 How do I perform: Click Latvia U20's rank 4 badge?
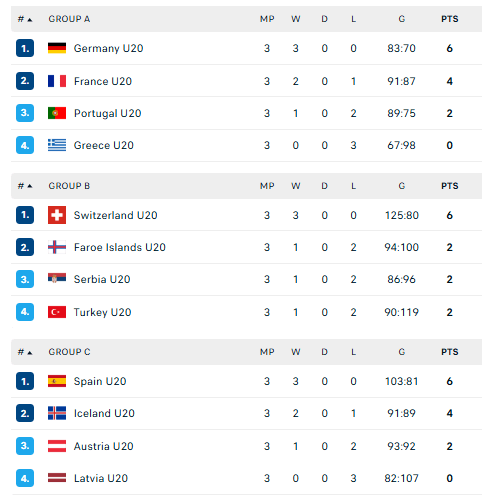pyautogui.click(x=25, y=478)
